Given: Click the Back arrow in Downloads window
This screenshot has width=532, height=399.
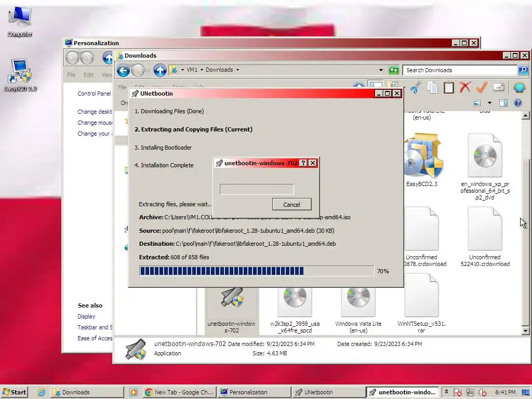Looking at the screenshot, I should (123, 70).
